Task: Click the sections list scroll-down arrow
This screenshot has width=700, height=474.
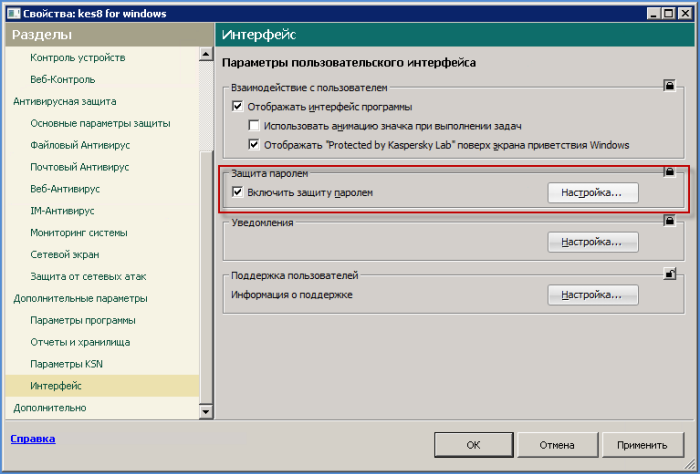Action: 207,411
